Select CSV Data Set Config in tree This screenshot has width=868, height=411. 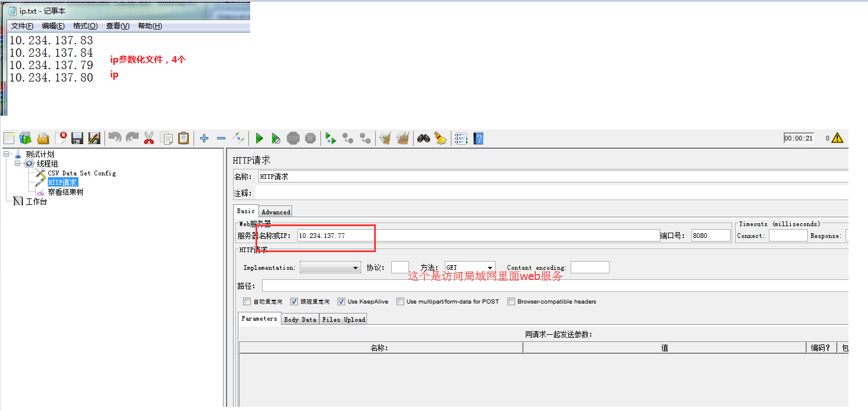(x=81, y=173)
